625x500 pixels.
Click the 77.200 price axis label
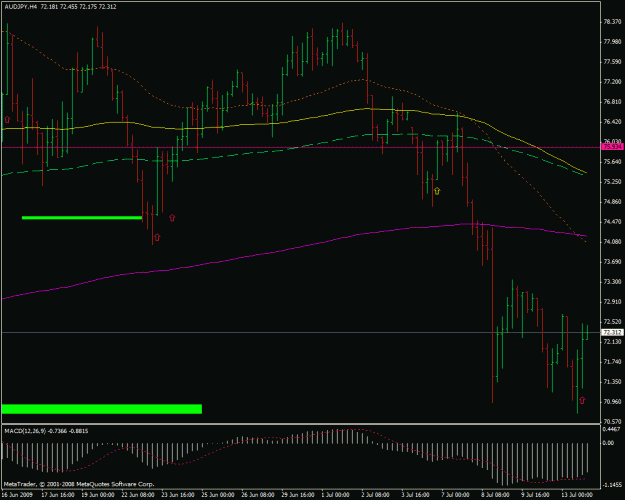pyautogui.click(x=613, y=82)
